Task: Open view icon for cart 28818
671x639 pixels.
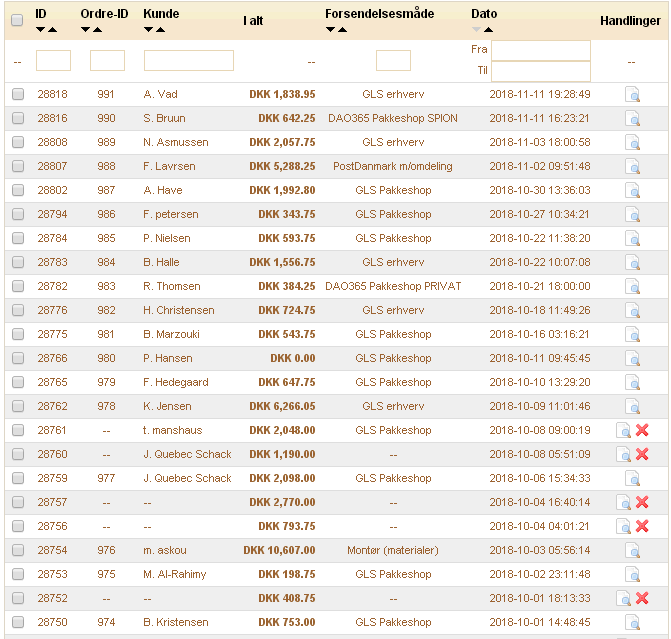Action: coord(632,94)
